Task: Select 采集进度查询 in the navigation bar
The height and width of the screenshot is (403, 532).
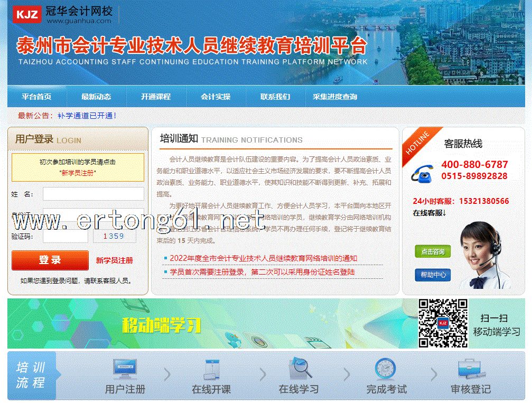Action: pos(335,97)
